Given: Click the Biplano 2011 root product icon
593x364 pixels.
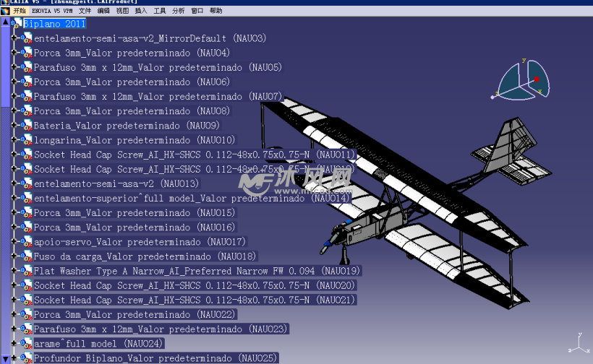Looking at the screenshot, I should coord(17,24).
